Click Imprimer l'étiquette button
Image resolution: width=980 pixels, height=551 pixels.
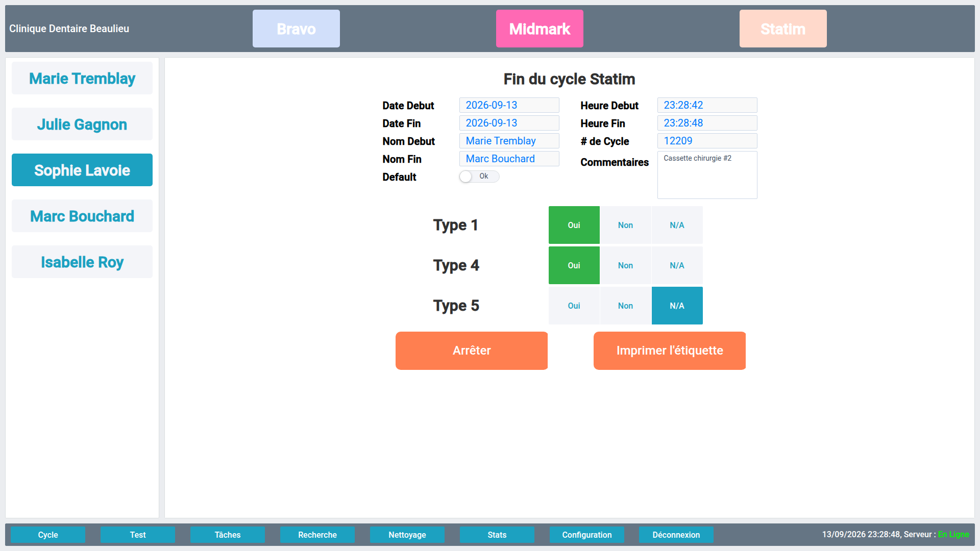click(670, 350)
